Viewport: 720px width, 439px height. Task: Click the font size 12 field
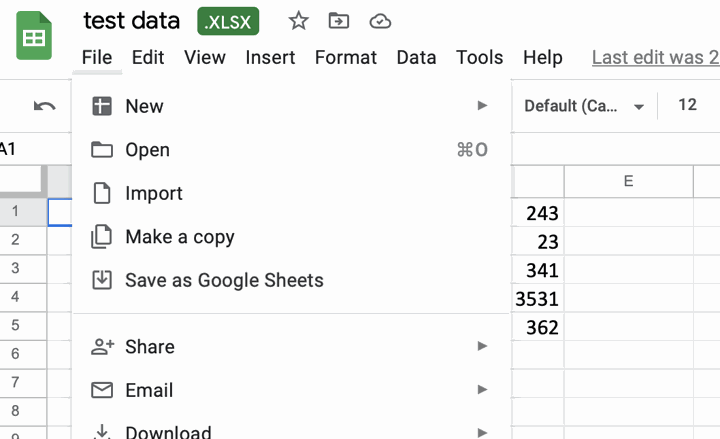click(x=687, y=105)
